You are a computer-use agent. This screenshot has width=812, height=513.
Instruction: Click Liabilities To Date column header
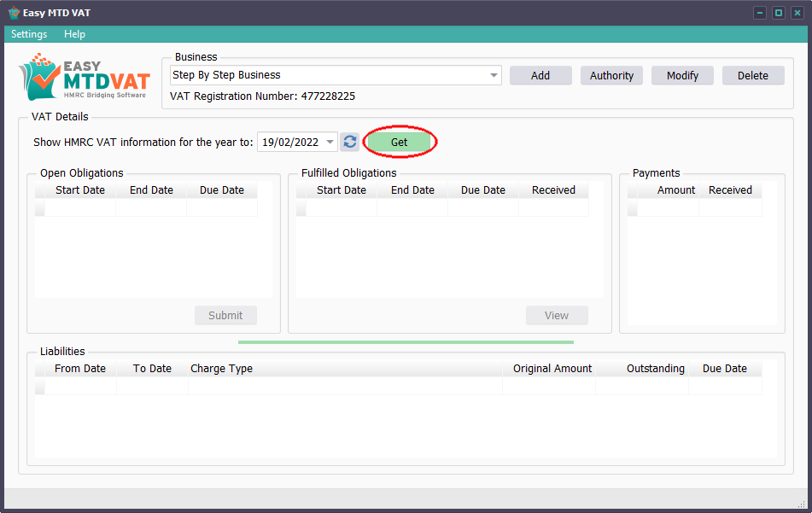pos(152,369)
